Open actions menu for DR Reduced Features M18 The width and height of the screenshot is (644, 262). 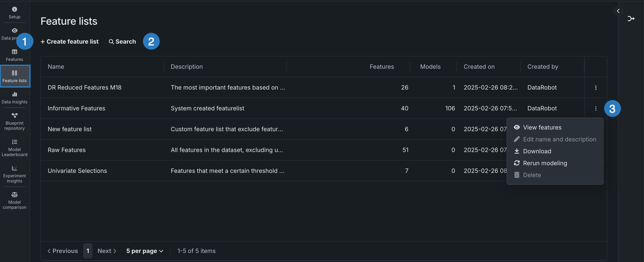point(596,88)
